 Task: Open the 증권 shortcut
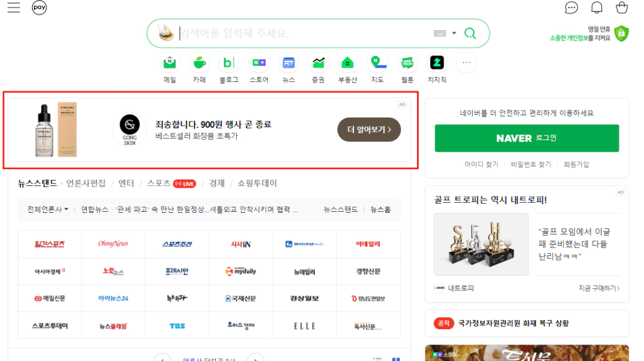(x=318, y=68)
